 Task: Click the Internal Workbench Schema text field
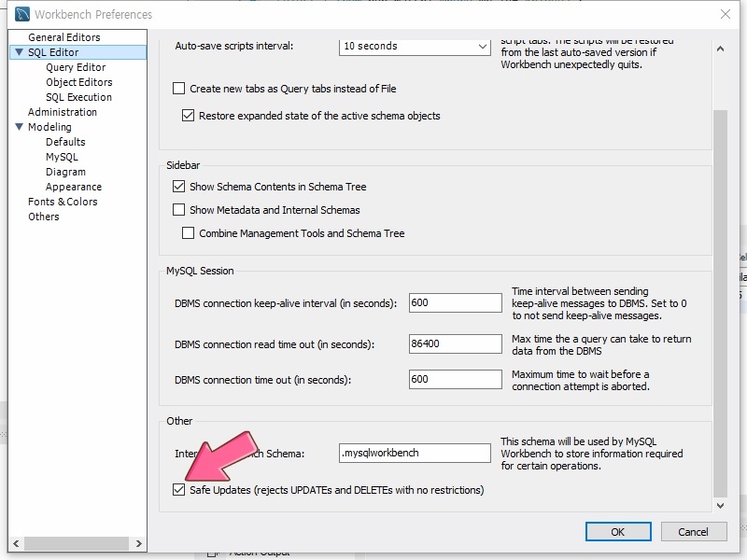(415, 453)
